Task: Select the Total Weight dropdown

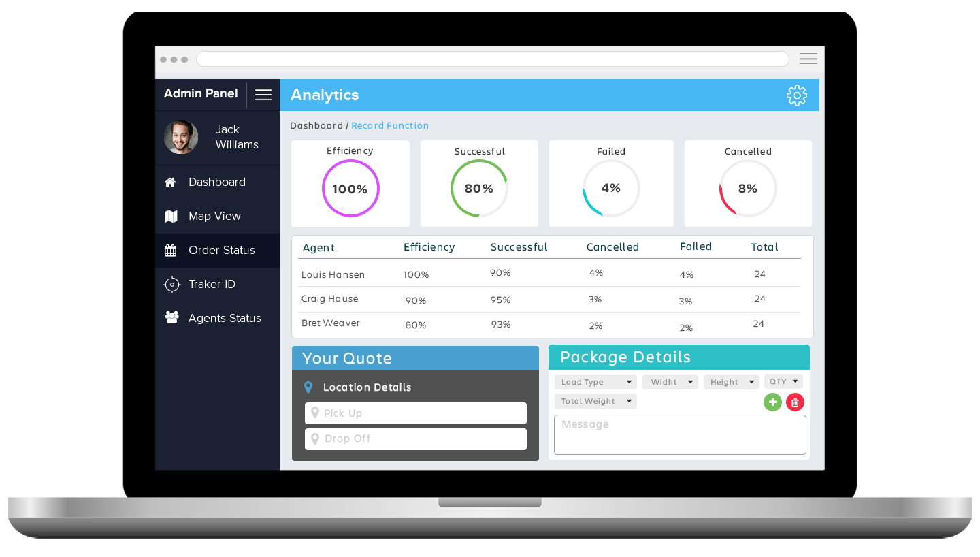Action: pos(595,401)
